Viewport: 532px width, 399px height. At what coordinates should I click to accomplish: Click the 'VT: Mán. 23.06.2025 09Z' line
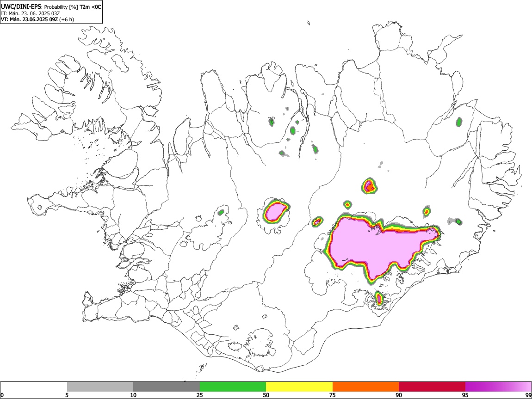(x=29, y=19)
